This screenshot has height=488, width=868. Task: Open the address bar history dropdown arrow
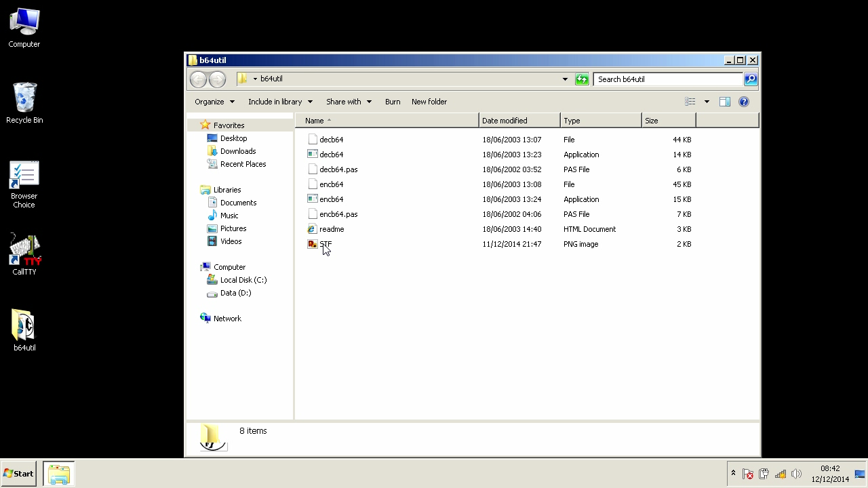pyautogui.click(x=565, y=79)
